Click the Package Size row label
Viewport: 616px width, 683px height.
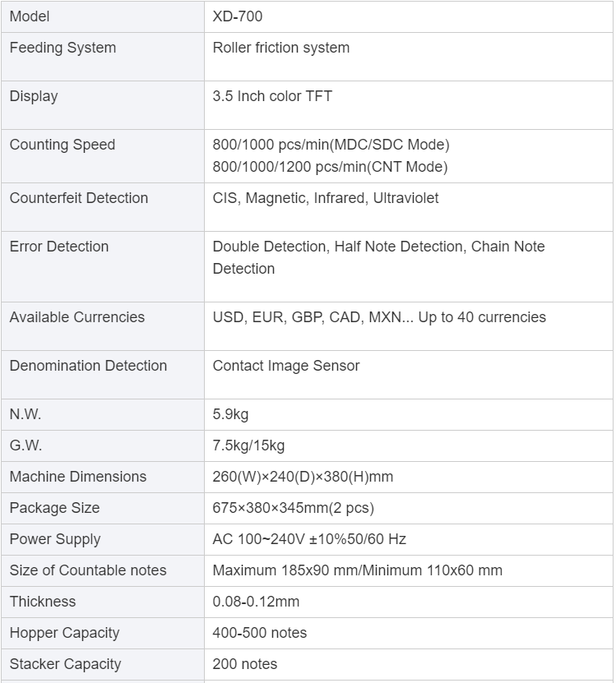coord(54,508)
